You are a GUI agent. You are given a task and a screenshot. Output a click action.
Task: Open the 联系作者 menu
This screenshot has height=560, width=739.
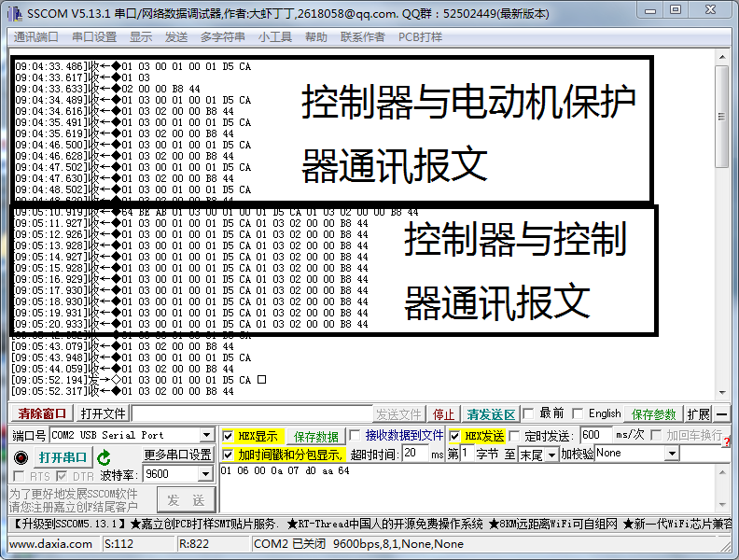(362, 36)
